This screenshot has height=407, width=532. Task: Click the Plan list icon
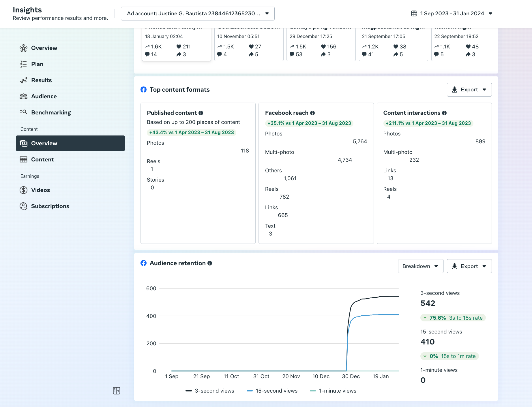23,64
